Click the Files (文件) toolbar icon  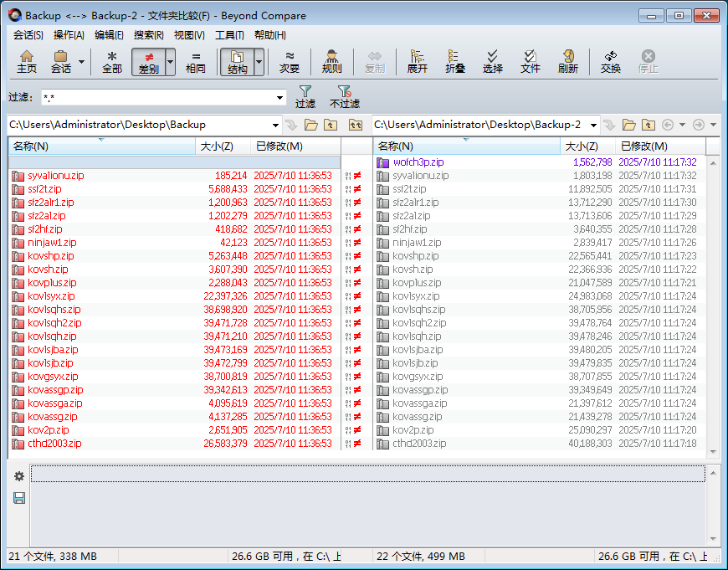click(x=530, y=62)
